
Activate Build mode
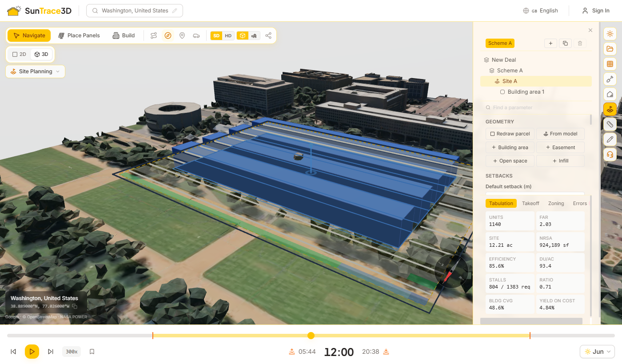(x=124, y=36)
